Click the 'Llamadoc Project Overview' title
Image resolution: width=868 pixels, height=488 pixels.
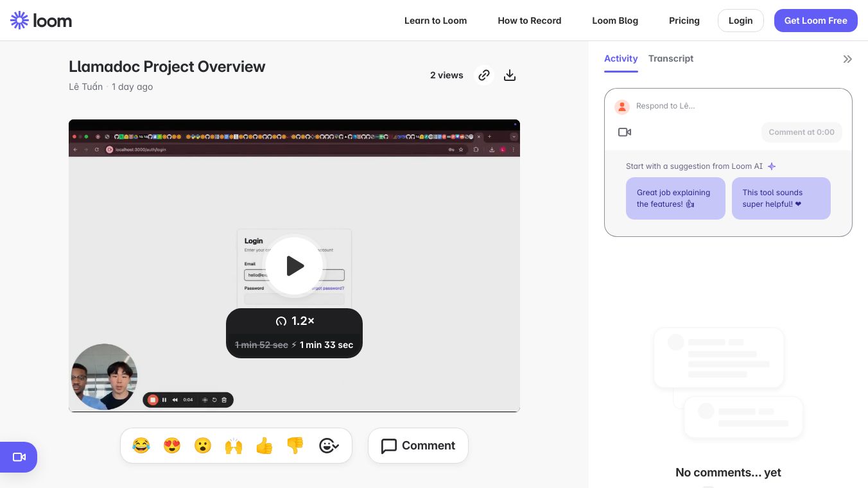coord(167,67)
